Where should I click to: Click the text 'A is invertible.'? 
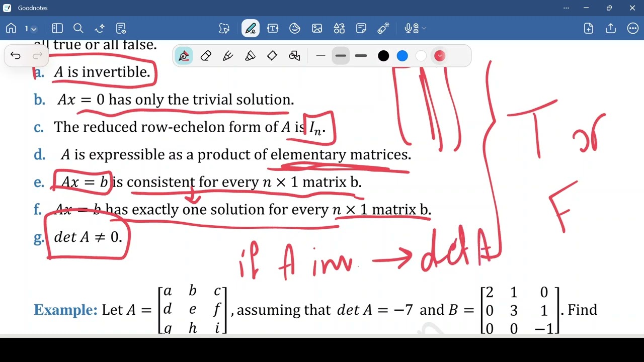102,72
